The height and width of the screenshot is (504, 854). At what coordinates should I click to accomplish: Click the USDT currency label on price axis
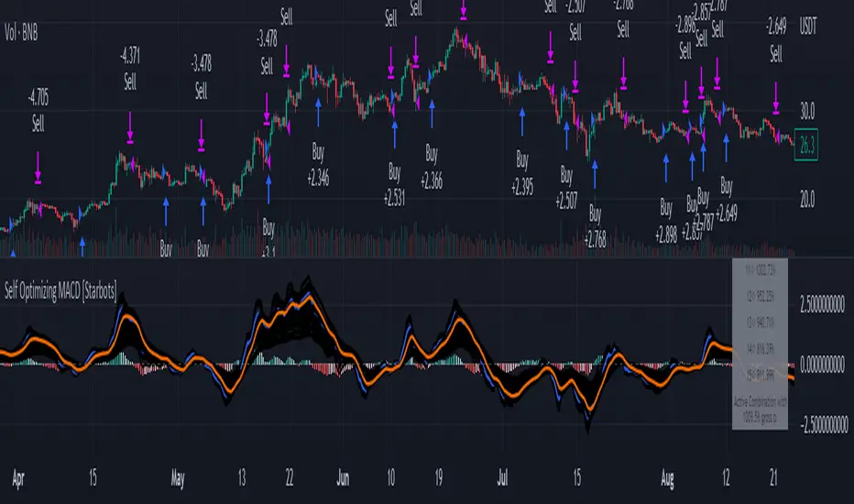click(808, 27)
